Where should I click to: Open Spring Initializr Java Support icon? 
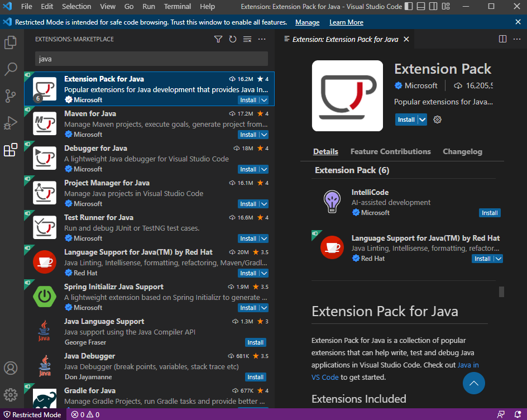pyautogui.click(x=45, y=297)
